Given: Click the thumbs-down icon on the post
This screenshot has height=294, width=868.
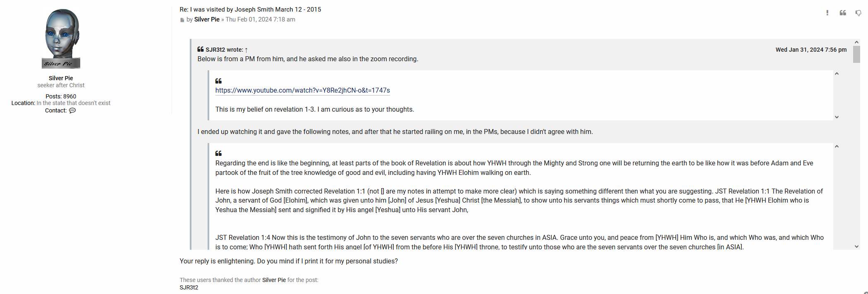Looking at the screenshot, I should (858, 13).
